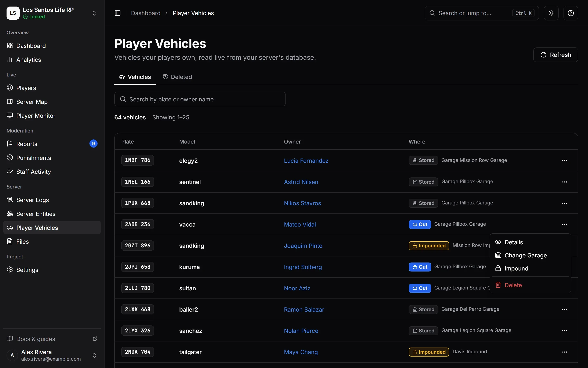Screen dimensions: 588x368
Task: Open row actions for plate 2LYX 326
Action: pos(565,331)
